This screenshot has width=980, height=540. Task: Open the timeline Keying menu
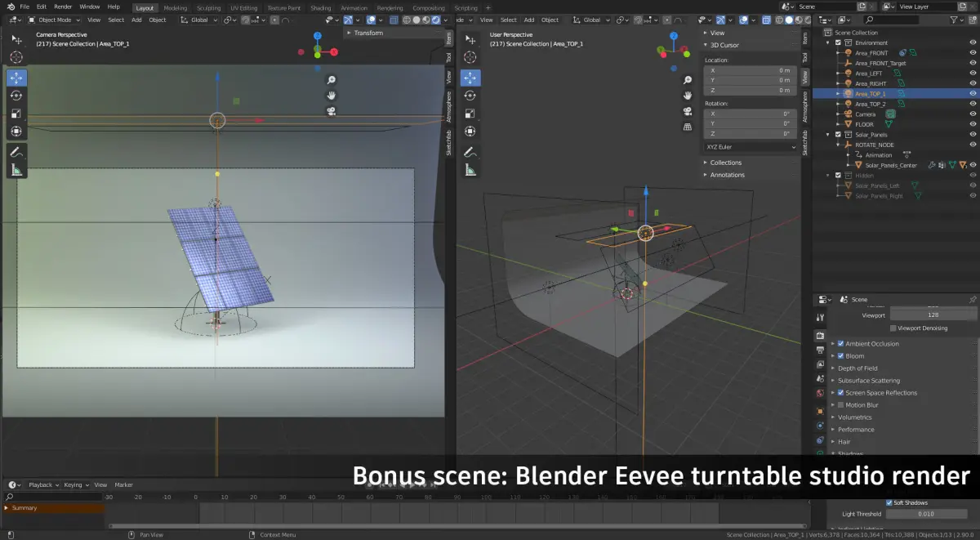point(75,484)
